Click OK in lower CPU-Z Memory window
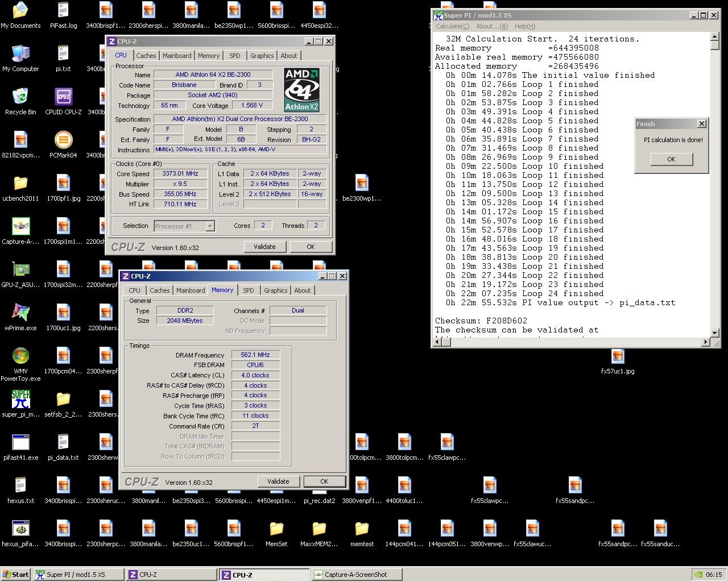This screenshot has height=582, width=728. tap(324, 481)
